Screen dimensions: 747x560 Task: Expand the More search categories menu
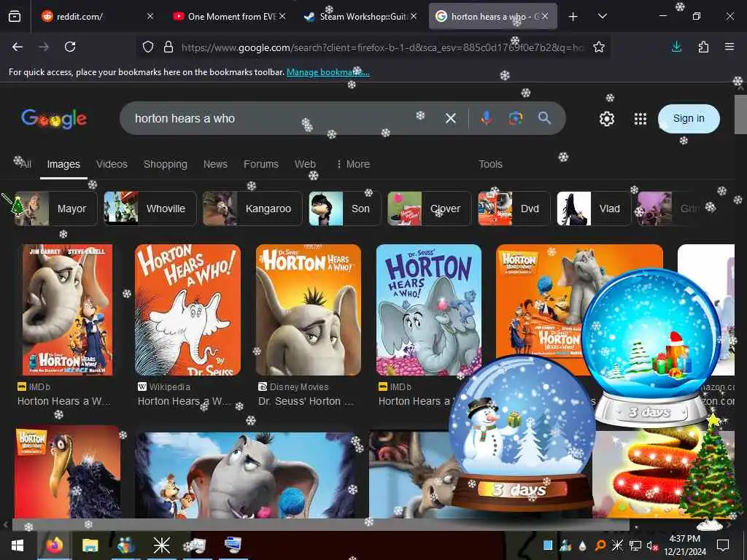(353, 164)
